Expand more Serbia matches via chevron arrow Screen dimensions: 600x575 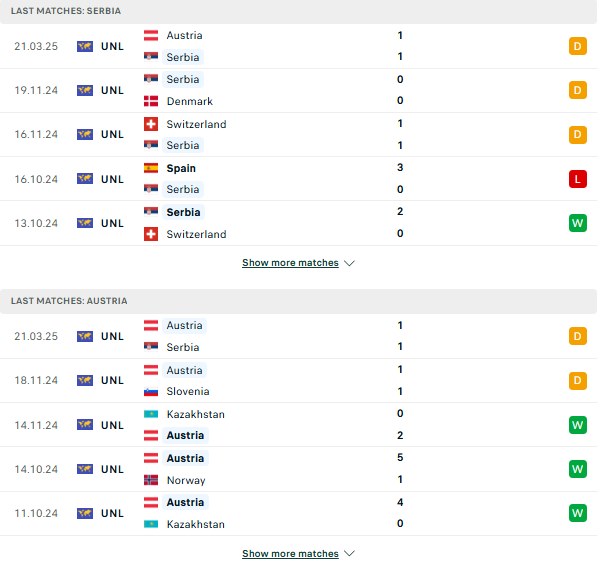(349, 263)
